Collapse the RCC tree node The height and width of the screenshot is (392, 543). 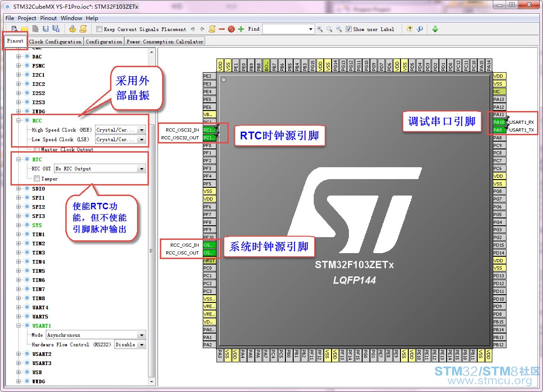pyautogui.click(x=18, y=120)
